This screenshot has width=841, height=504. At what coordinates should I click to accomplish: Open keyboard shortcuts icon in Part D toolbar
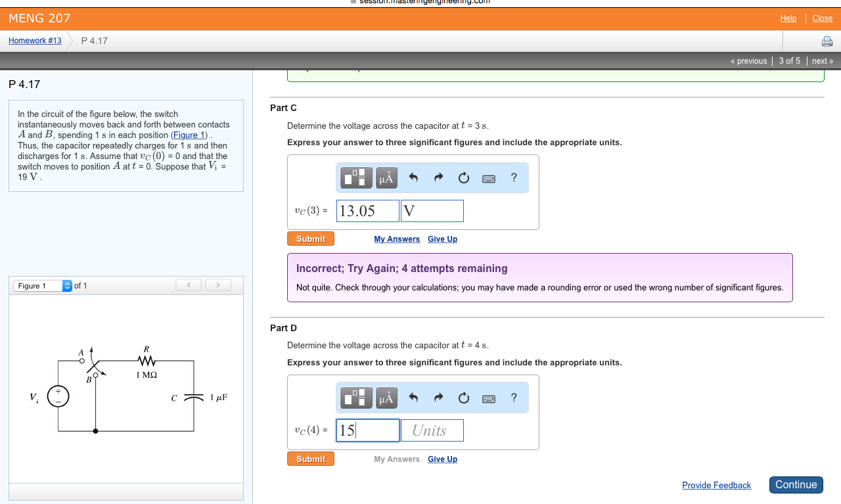pos(489,398)
